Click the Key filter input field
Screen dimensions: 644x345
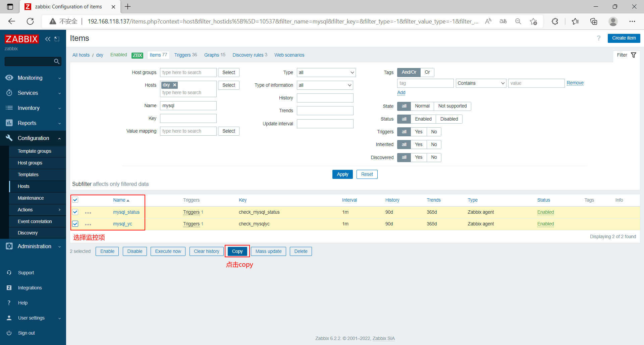pyautogui.click(x=188, y=118)
